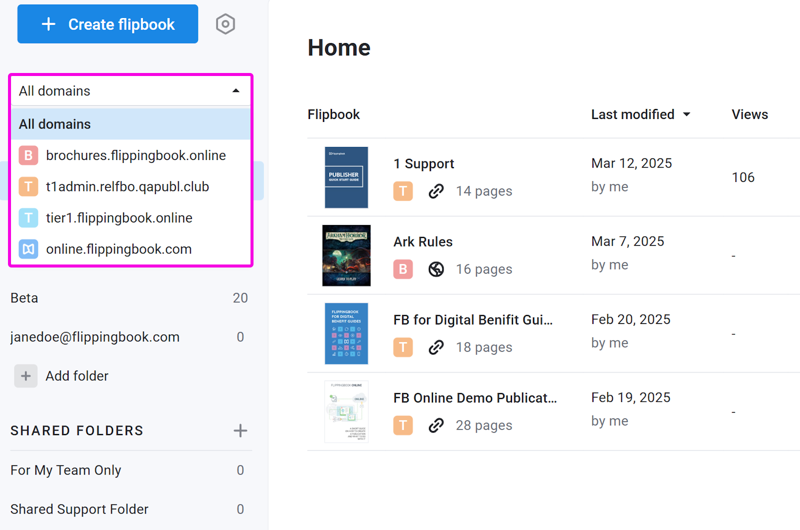This screenshot has width=800, height=530.
Task: Add a shared folder with plus icon
Action: pyautogui.click(x=240, y=431)
